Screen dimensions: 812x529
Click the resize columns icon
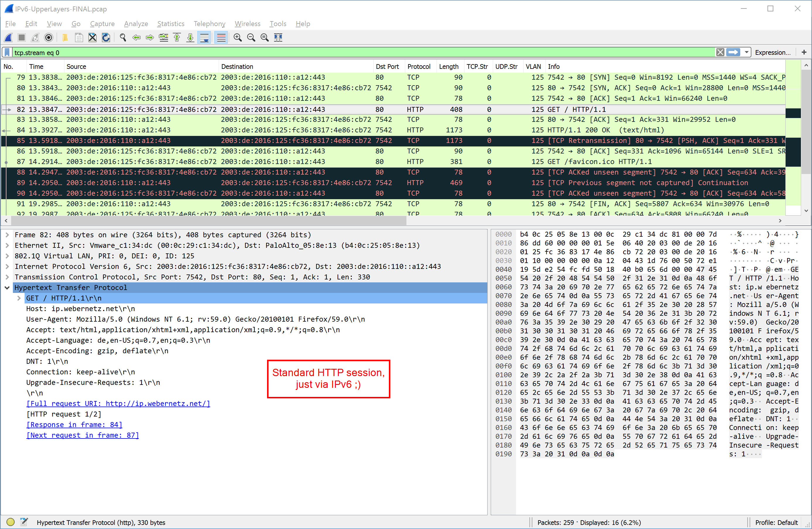tap(278, 37)
